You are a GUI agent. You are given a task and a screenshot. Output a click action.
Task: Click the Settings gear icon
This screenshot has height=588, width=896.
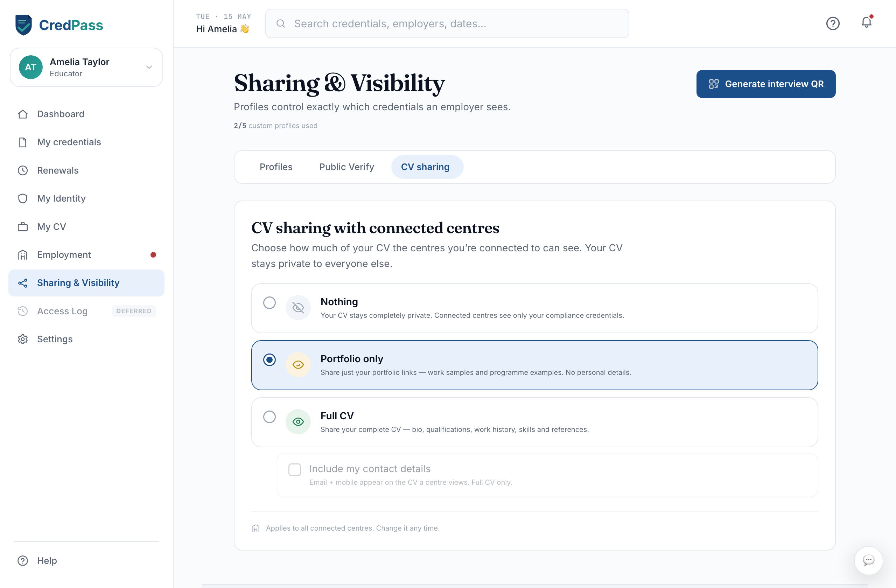click(23, 339)
